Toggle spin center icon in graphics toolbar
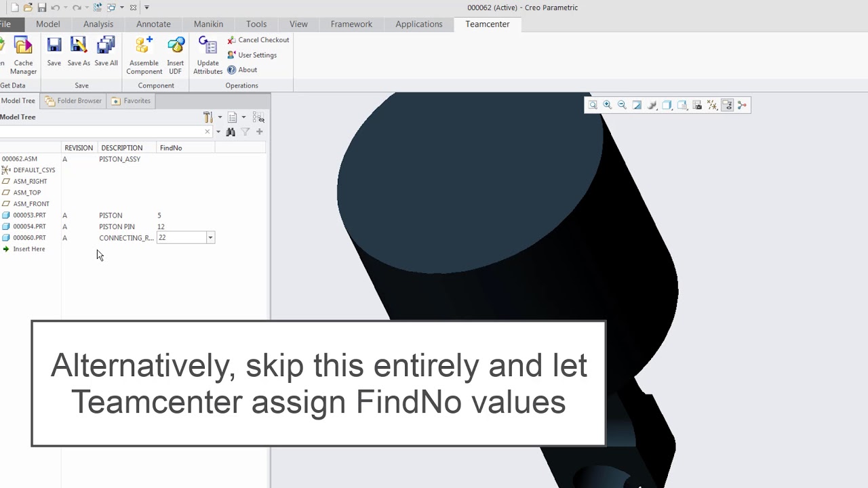The height and width of the screenshot is (488, 868). [x=742, y=105]
